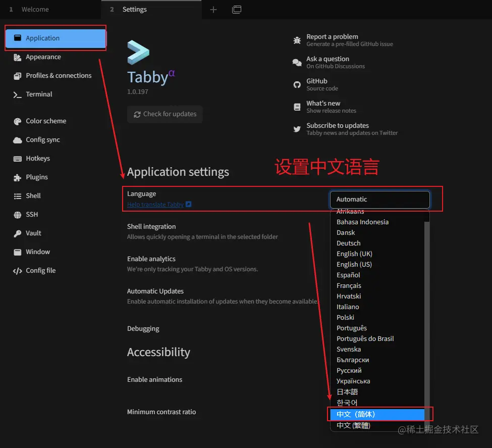Viewport: 492px width, 448px height.
Task: Click the SSH globe icon
Action: tap(18, 215)
